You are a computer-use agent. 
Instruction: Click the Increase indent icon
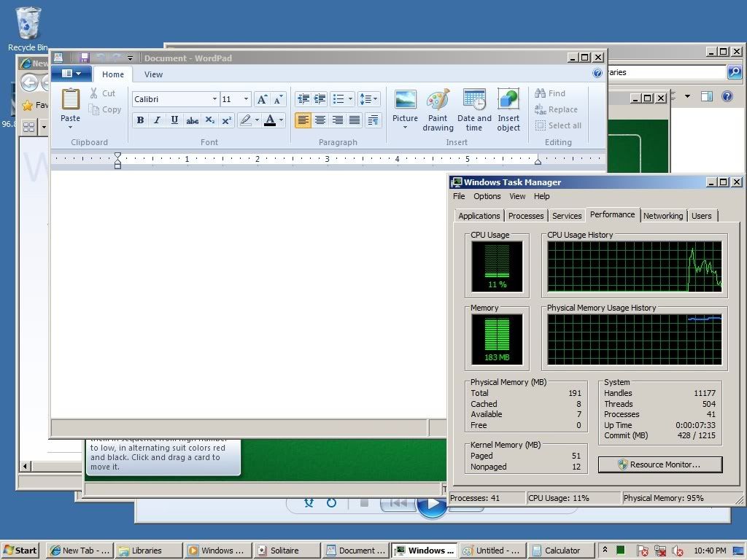click(x=320, y=99)
